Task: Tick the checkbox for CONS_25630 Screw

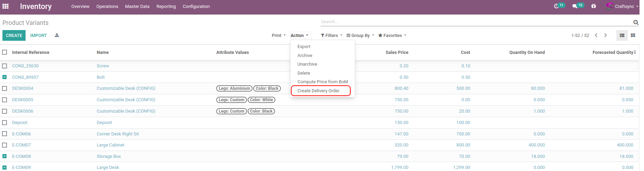Action: click(4, 66)
